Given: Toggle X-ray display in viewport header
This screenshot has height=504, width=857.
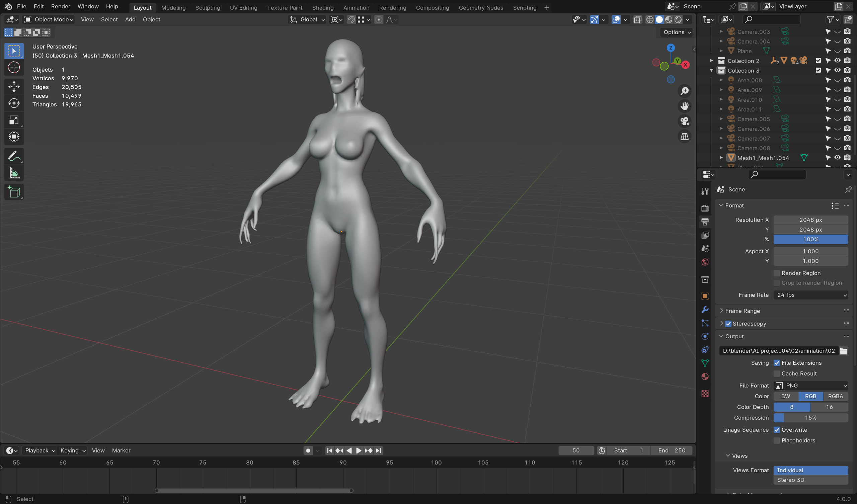Looking at the screenshot, I should click(x=638, y=20).
